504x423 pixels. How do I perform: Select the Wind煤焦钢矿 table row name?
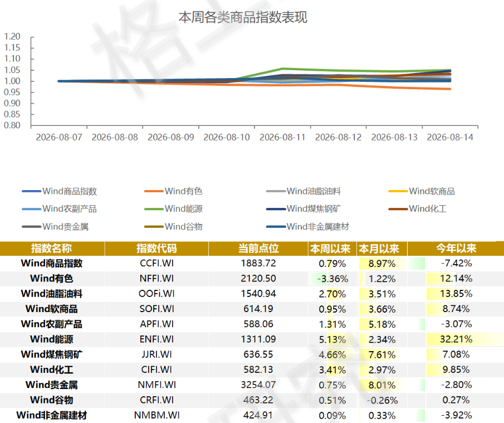point(51,354)
